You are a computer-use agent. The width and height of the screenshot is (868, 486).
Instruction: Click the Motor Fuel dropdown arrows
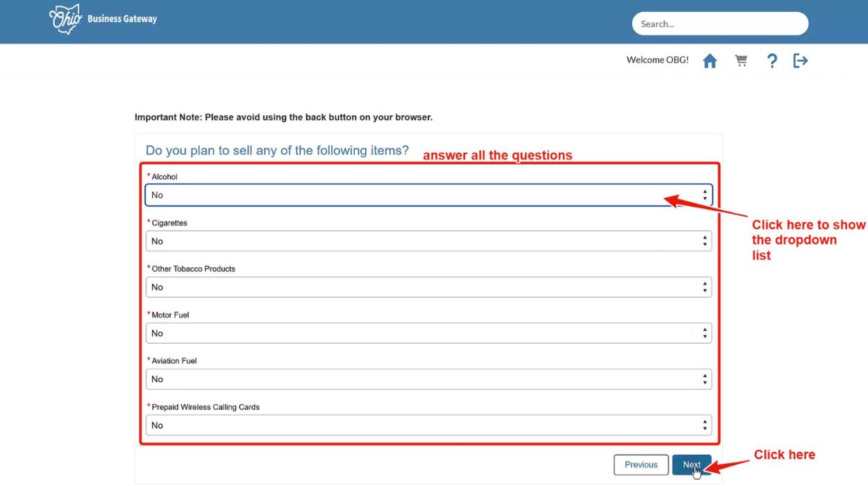pyautogui.click(x=705, y=333)
